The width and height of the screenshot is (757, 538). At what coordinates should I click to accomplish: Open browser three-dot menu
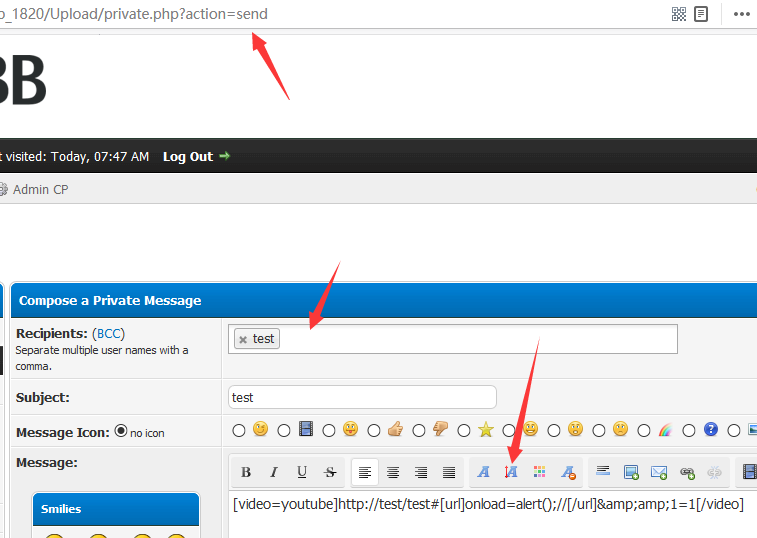(x=742, y=14)
